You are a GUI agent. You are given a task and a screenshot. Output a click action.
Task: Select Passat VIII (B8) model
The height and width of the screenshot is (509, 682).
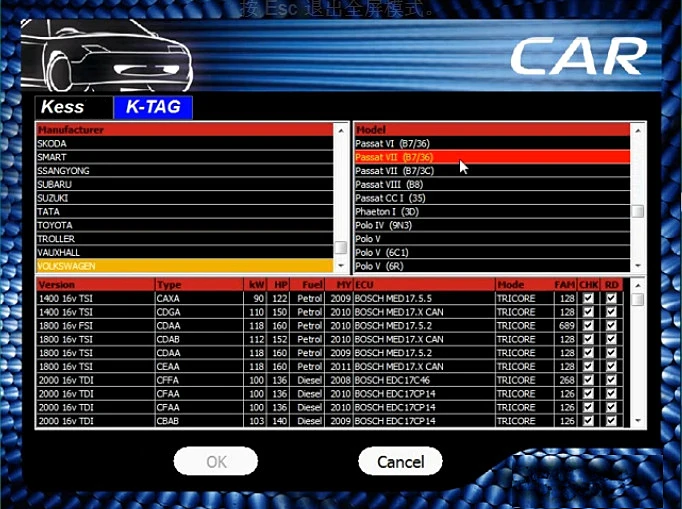(x=492, y=184)
